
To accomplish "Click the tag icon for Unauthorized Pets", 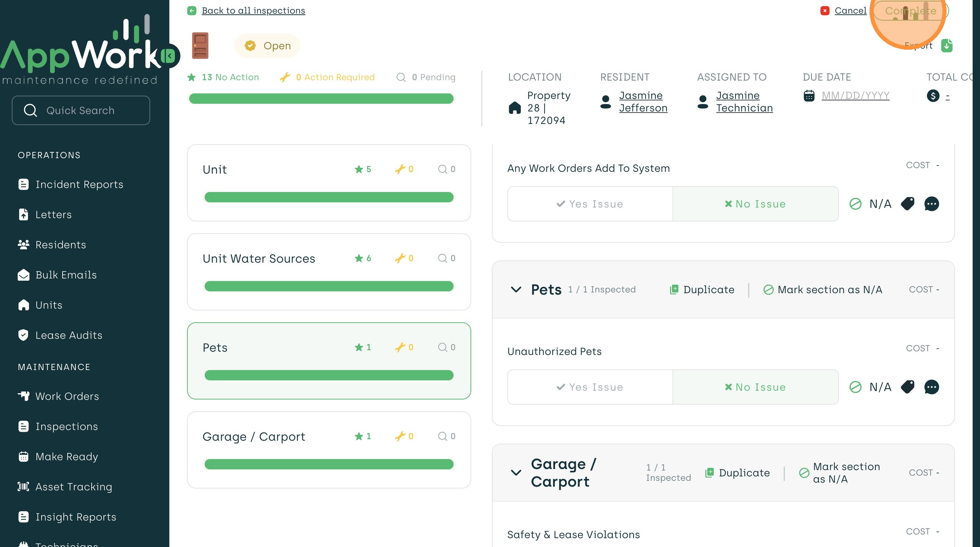I will pos(907,387).
